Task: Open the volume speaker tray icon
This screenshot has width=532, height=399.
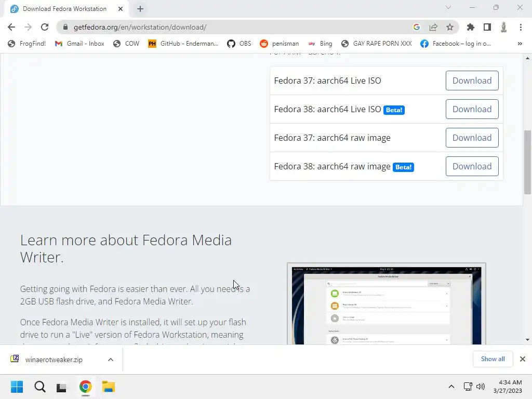Action: pyautogui.click(x=481, y=387)
